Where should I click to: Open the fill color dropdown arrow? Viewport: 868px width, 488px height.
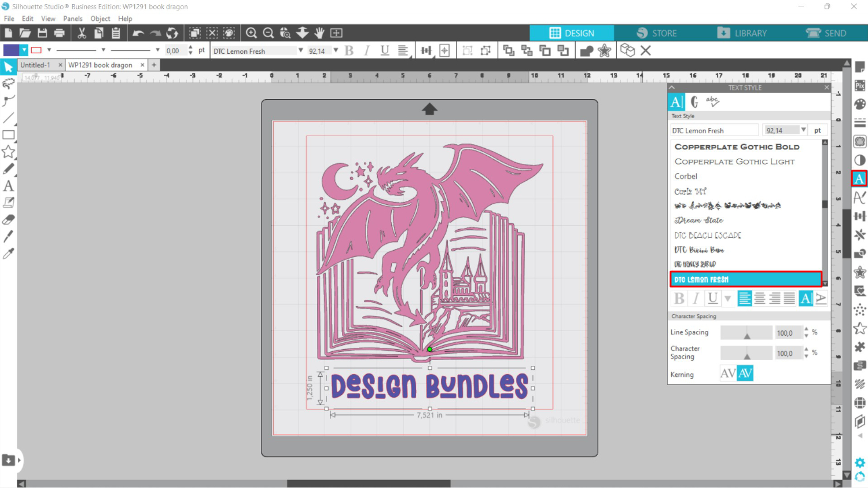coord(24,50)
